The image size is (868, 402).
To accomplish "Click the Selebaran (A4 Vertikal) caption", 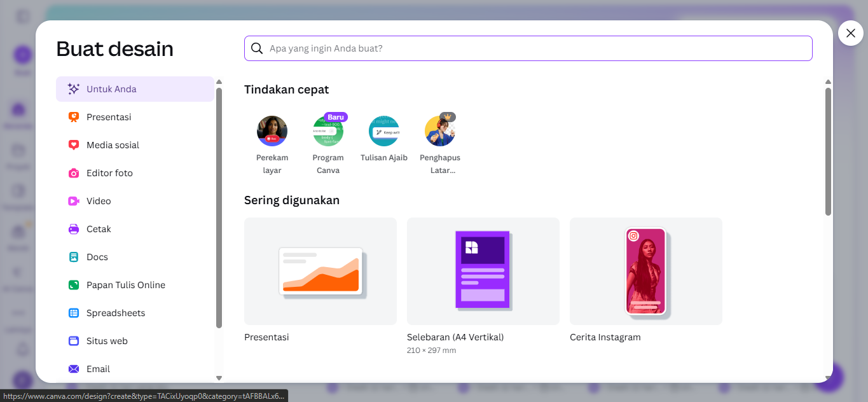I will point(455,337).
